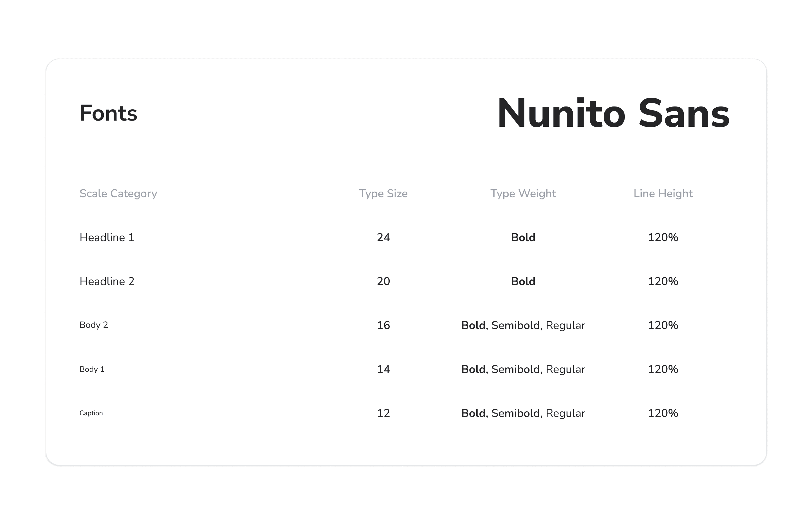Click Bold weight in Headline 2 row

523,281
